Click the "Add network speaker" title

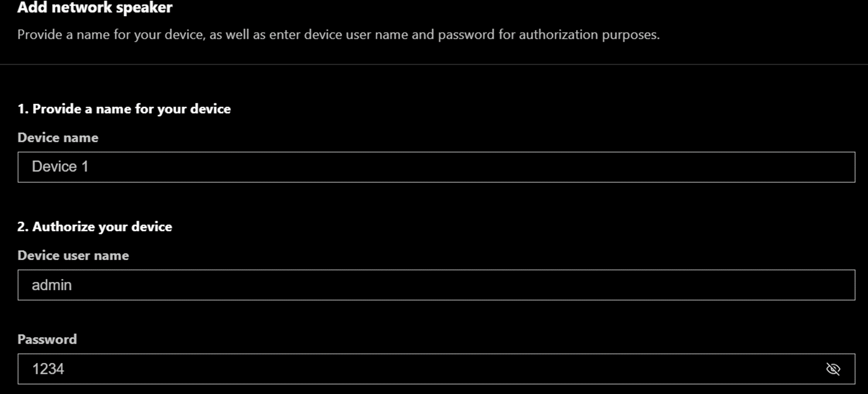95,8
